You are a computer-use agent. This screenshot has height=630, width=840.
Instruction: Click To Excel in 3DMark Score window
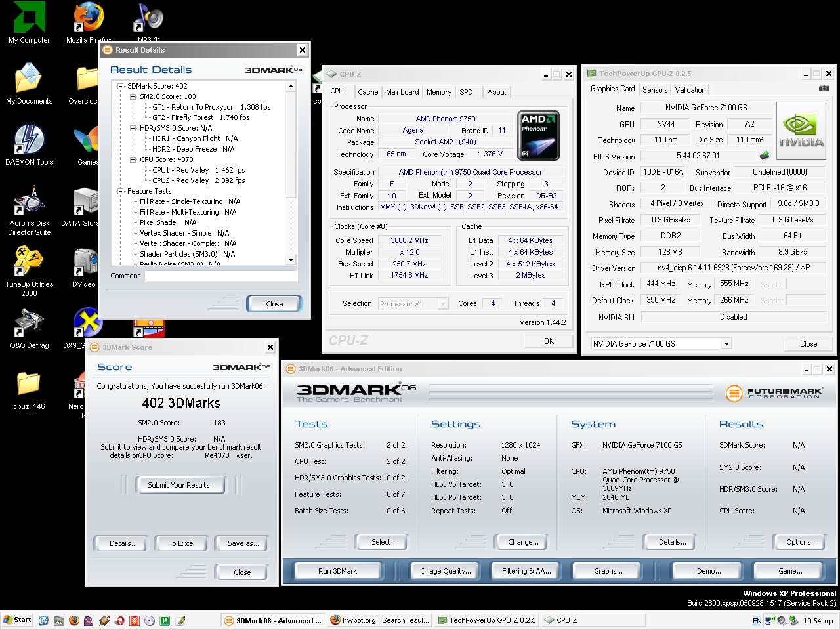pyautogui.click(x=182, y=543)
